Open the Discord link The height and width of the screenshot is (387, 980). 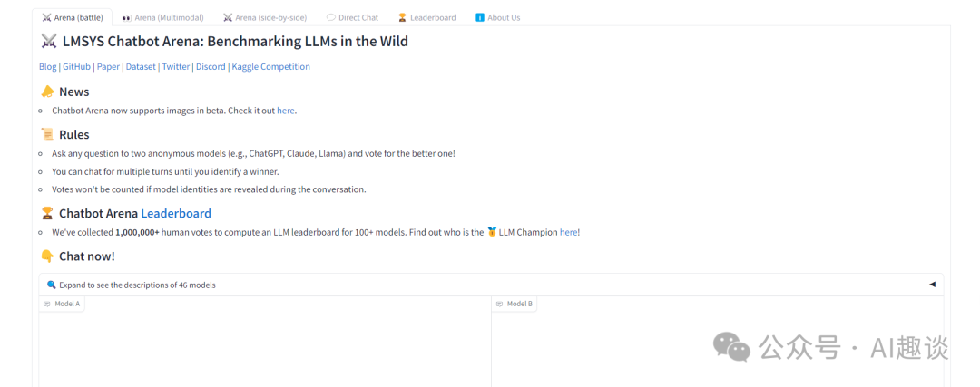pyautogui.click(x=211, y=66)
